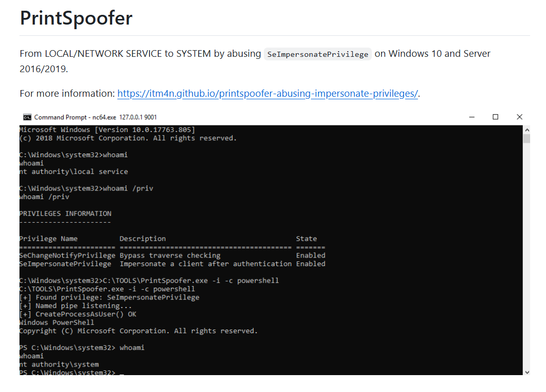Image resolution: width=546 pixels, height=392 pixels.
Task: Select the SeImpersonatePrivilege inline code text
Action: (318, 54)
